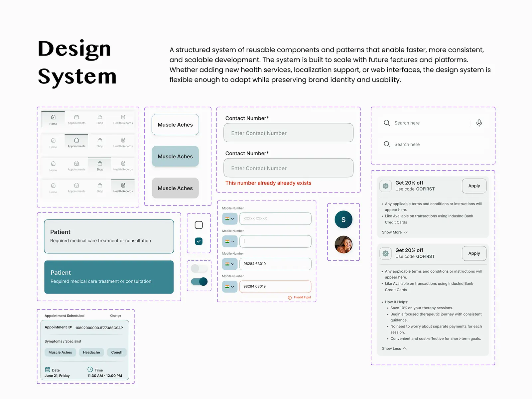Click the Invalid Input warning icon
532x399 pixels.
coord(290,298)
